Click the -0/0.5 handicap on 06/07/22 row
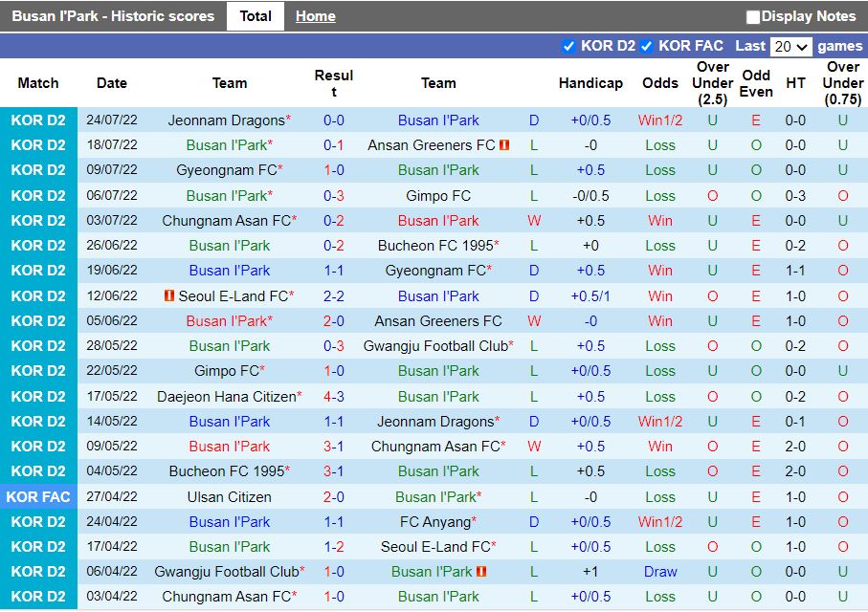The width and height of the screenshot is (868, 612). 590,196
